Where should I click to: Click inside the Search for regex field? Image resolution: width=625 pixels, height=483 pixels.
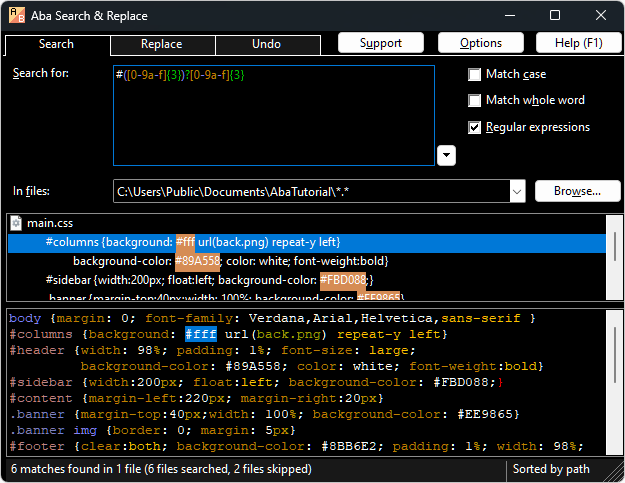point(273,115)
